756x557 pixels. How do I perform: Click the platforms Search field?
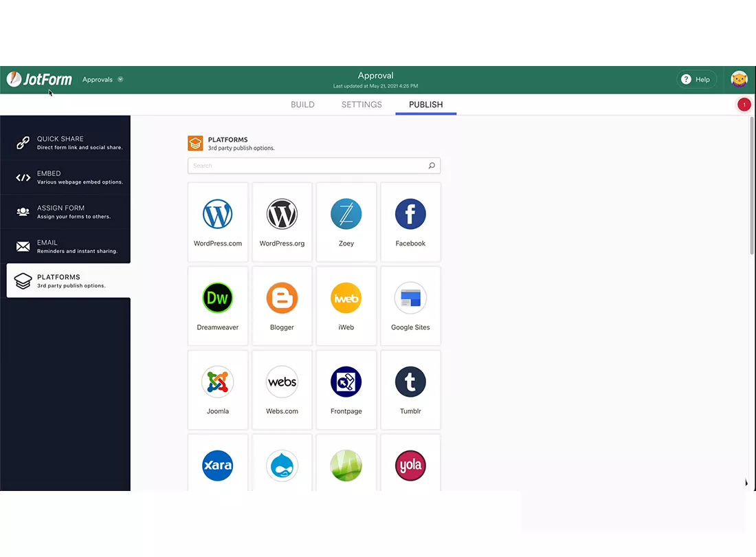(x=314, y=166)
